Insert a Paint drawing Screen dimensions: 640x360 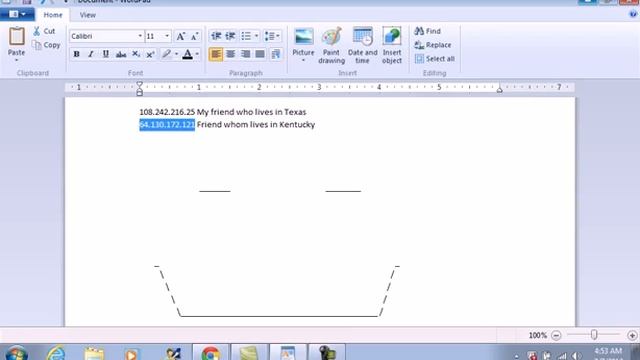pos(331,45)
